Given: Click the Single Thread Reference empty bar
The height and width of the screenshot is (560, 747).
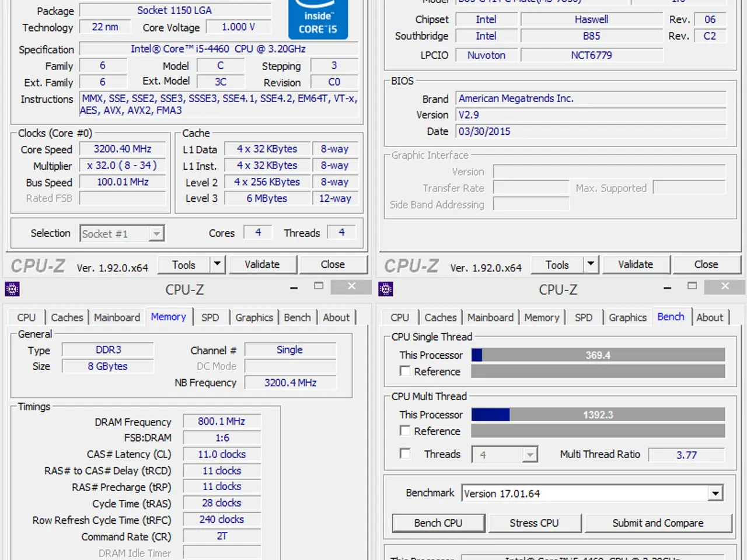Looking at the screenshot, I should tap(598, 371).
